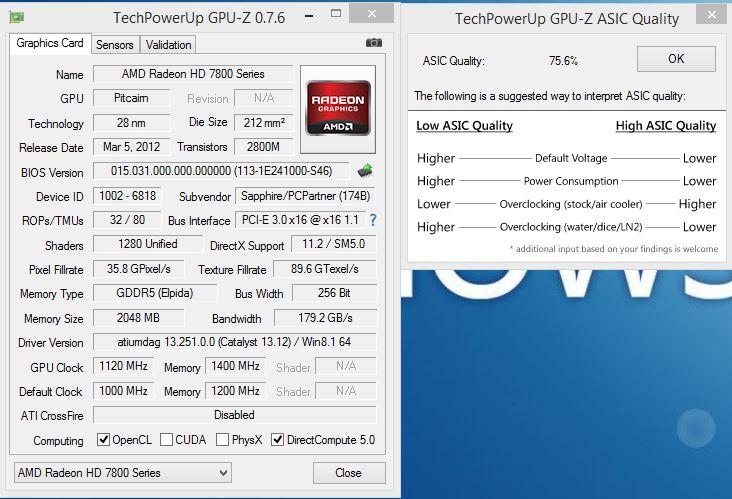
Task: Click Low ASIC Quality heading
Action: click(x=465, y=126)
